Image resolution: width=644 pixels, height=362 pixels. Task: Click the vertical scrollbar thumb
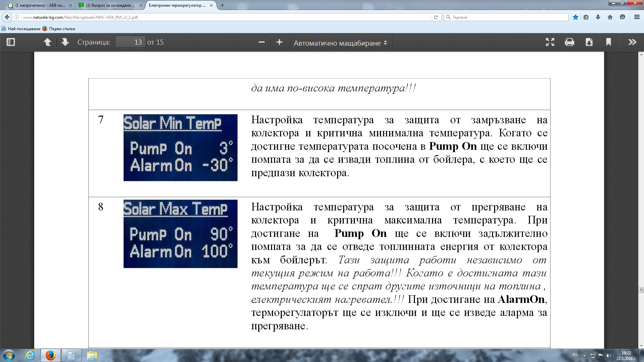(641, 290)
